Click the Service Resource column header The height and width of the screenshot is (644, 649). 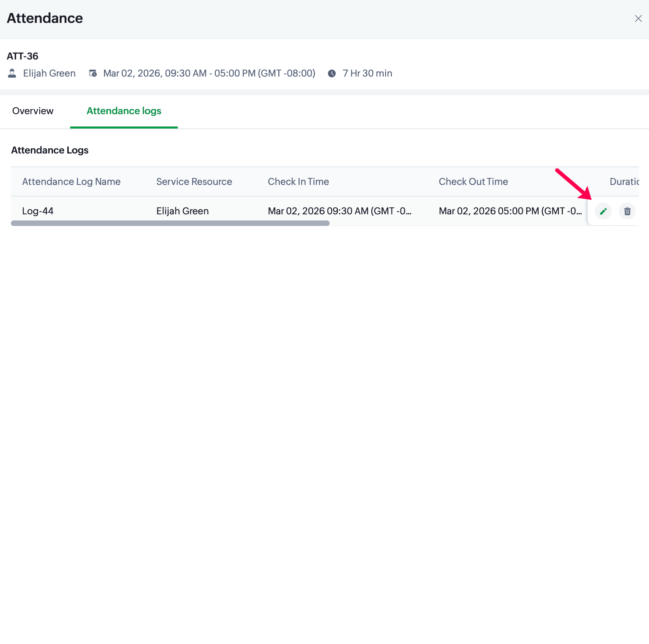[194, 182]
